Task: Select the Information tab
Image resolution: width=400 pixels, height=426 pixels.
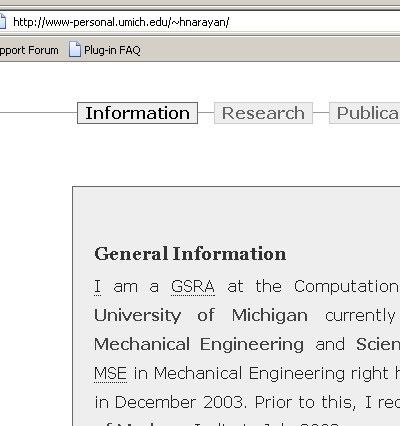Action: click(x=137, y=113)
